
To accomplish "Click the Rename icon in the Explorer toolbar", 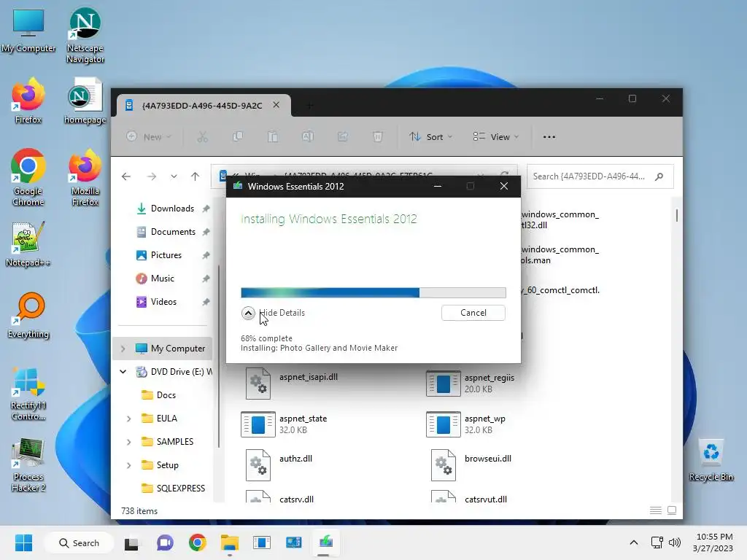I will pos(308,137).
